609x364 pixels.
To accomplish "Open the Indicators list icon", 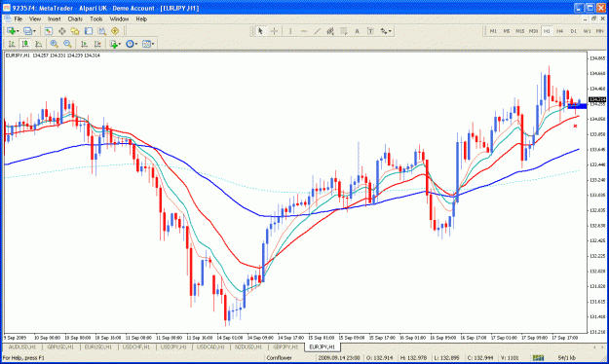I will 113,44.
